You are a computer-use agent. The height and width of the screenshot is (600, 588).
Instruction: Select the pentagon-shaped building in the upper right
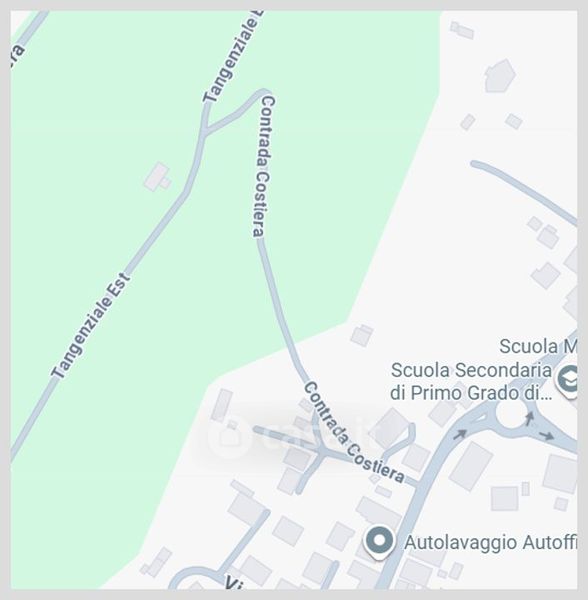(x=500, y=76)
